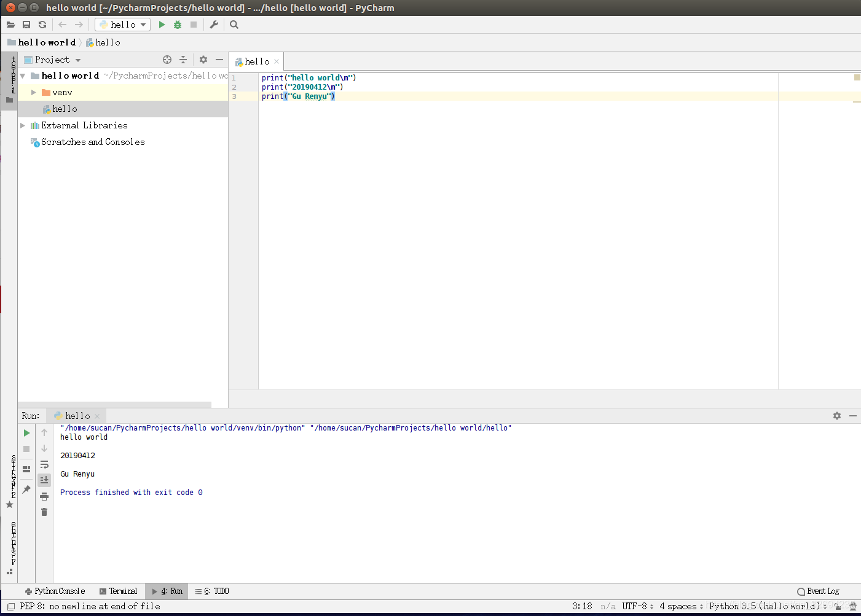Viewport: 861px width, 616px height.
Task: Open Settings via the wrench icon
Action: [214, 25]
